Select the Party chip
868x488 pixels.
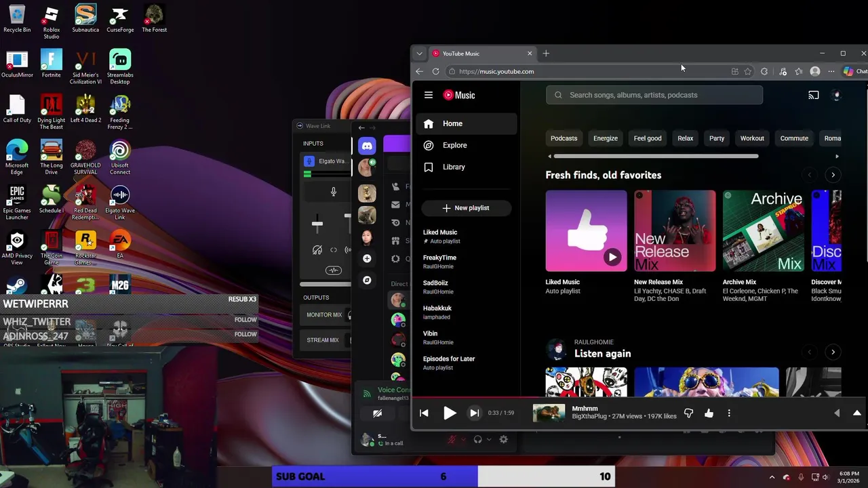717,138
